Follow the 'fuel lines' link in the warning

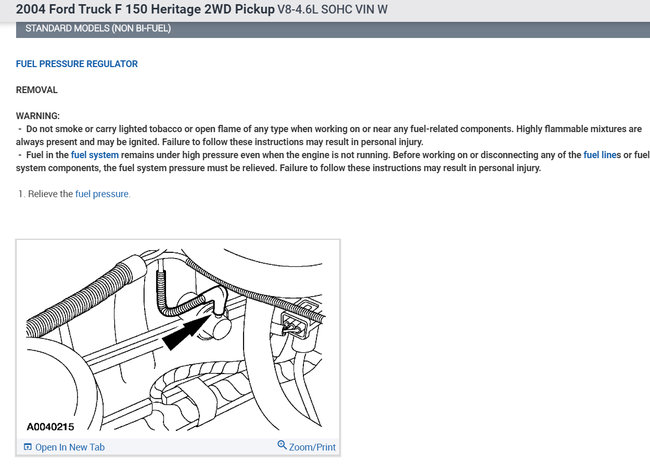(600, 155)
